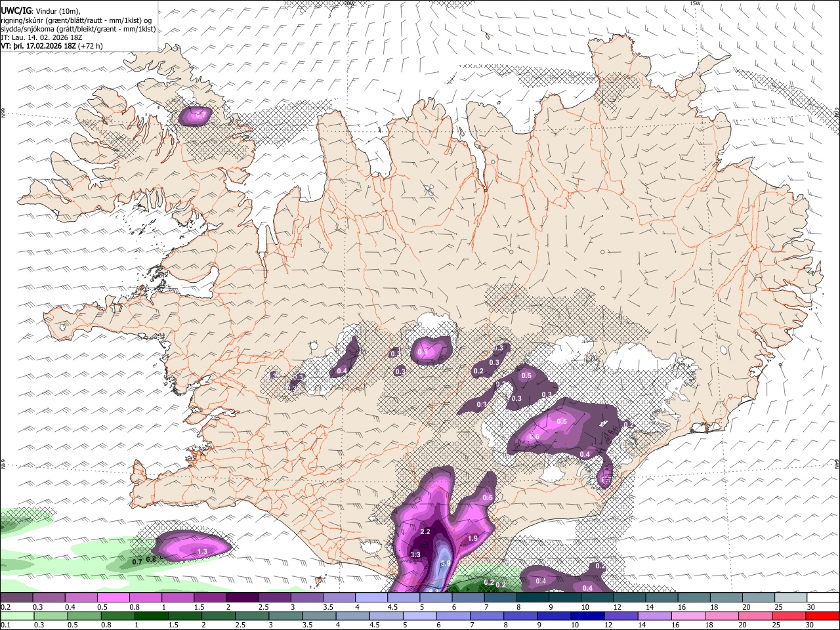Click the 5.9 precipitation value on the south coast

click(445, 563)
